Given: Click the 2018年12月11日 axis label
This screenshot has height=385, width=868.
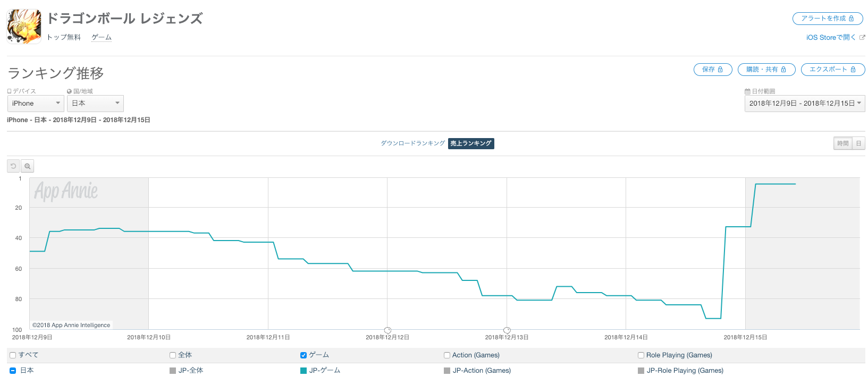Looking at the screenshot, I should point(268,338).
